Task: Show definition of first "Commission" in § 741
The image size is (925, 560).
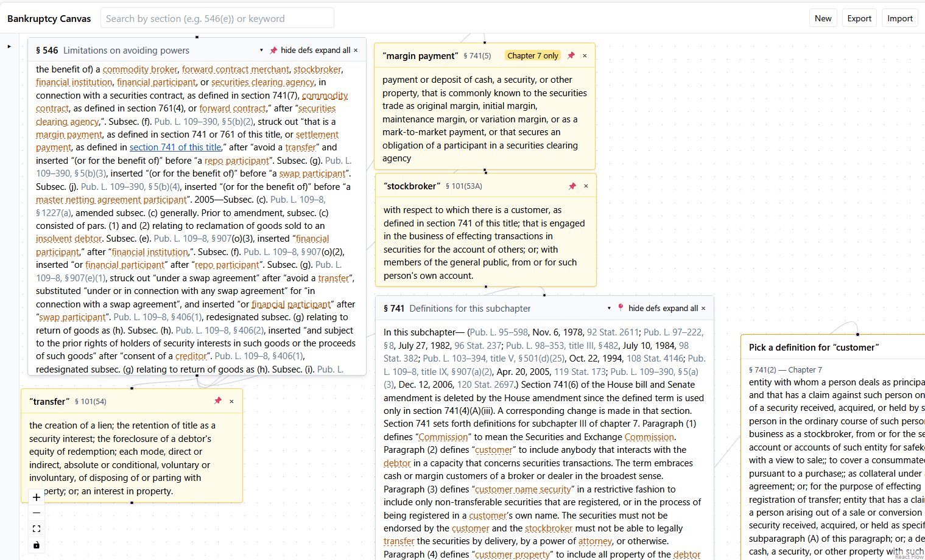Action: [x=443, y=437]
